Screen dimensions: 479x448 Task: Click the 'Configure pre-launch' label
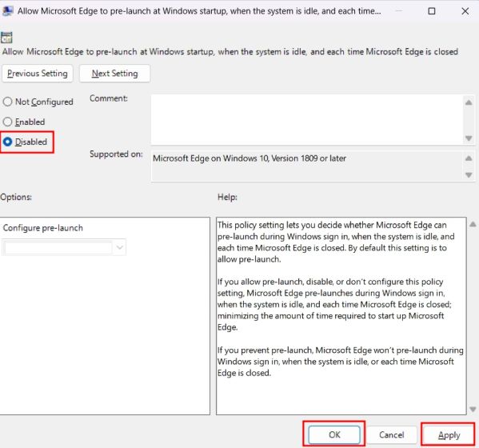[42, 228]
